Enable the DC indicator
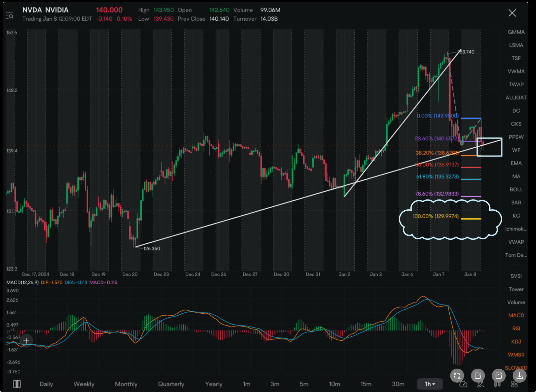The height and width of the screenshot is (392, 536). [x=516, y=111]
